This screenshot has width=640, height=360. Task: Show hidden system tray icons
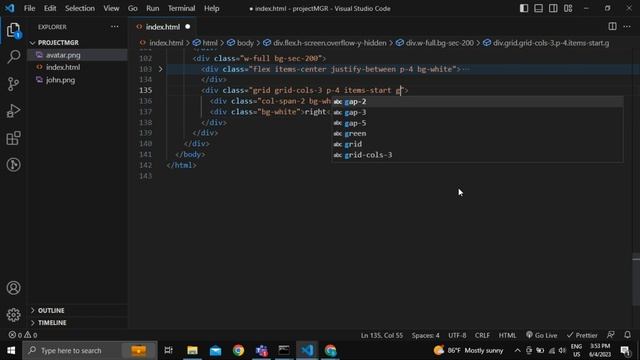517,350
